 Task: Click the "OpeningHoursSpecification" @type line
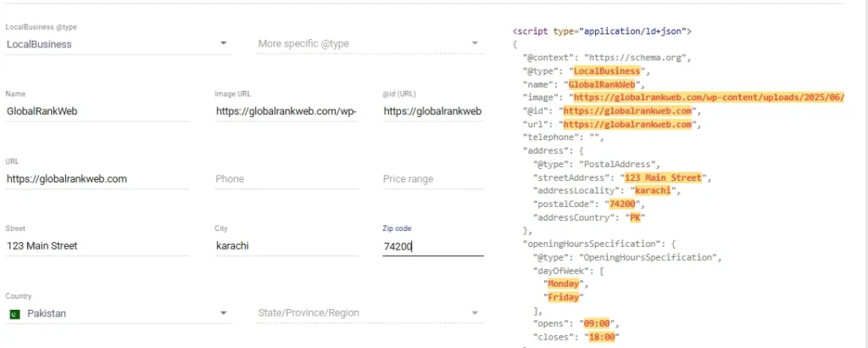(x=628, y=258)
